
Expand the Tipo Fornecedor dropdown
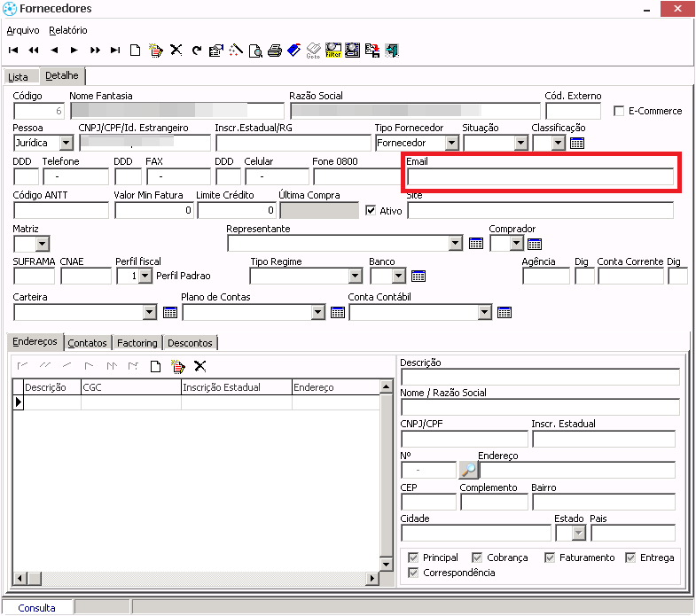click(x=451, y=143)
